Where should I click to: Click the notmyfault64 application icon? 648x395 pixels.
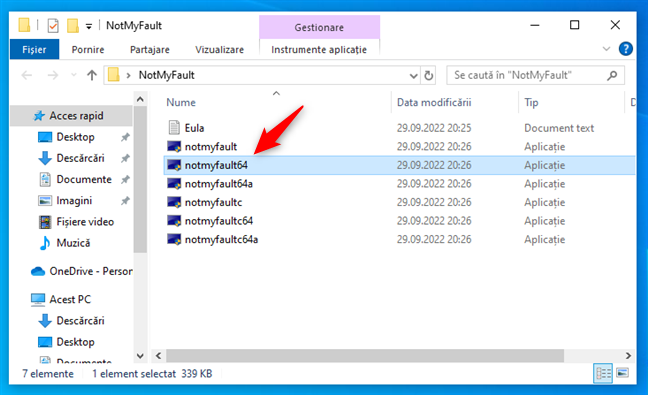(174, 165)
